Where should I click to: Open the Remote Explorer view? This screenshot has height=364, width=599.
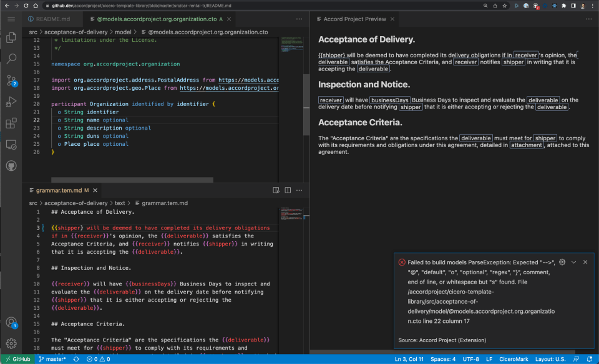(x=11, y=145)
